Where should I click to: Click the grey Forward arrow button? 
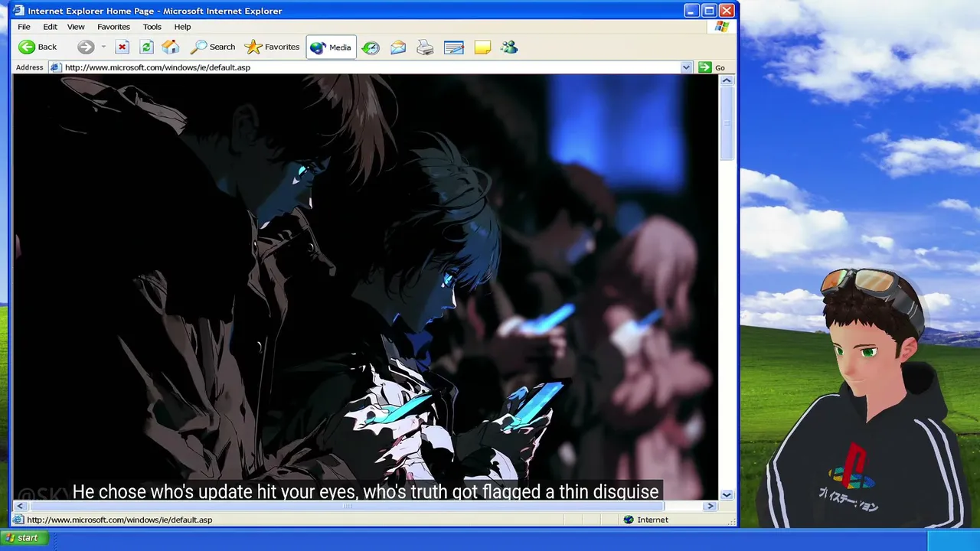pyautogui.click(x=86, y=47)
